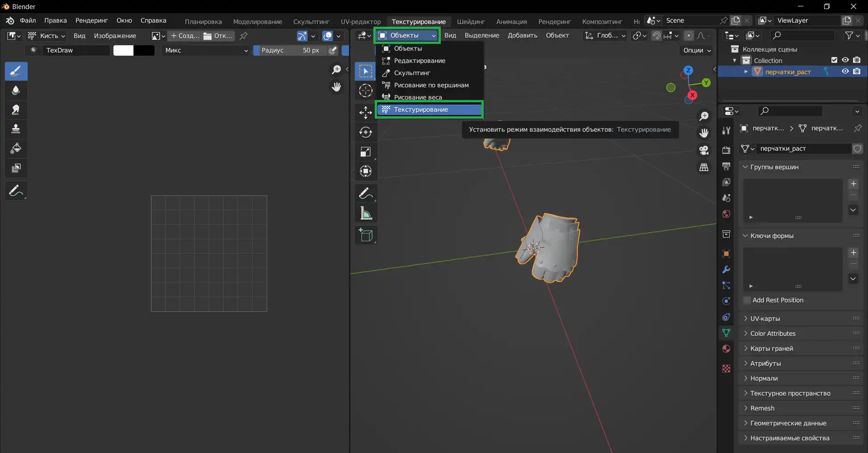Select the Measure tool in viewport
This screenshot has width=868, height=453.
(365, 213)
